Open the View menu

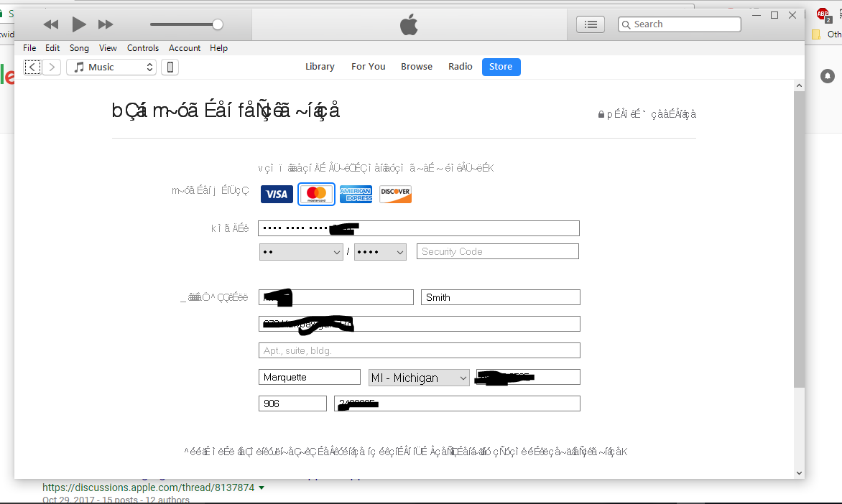[108, 48]
